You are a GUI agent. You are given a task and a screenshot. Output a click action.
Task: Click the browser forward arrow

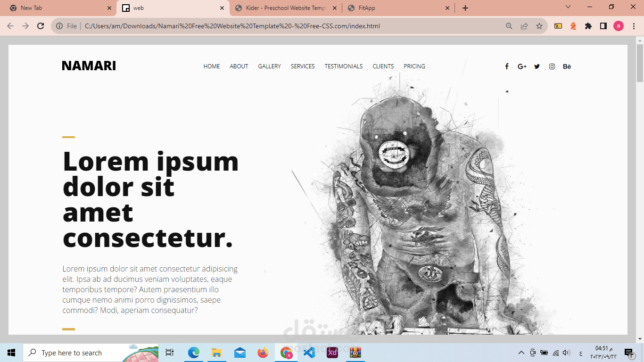pyautogui.click(x=25, y=26)
